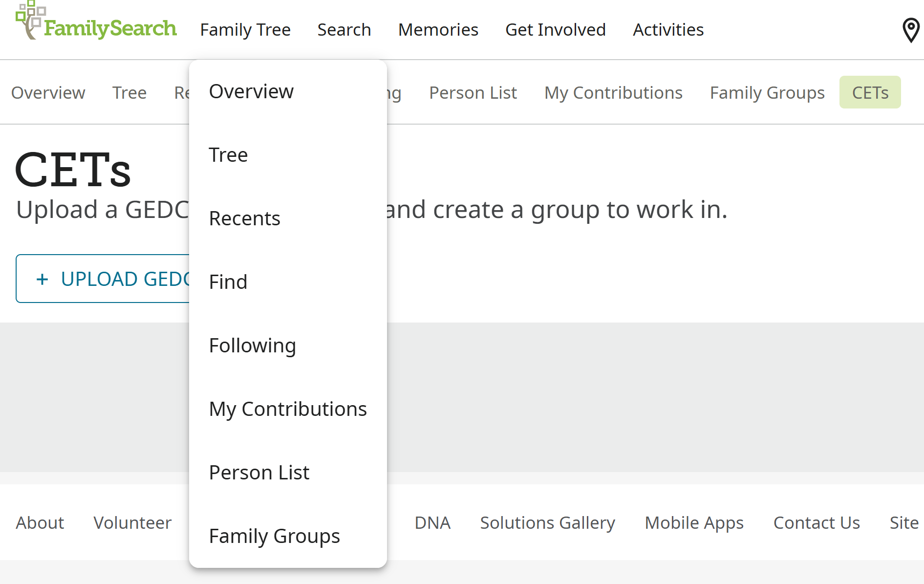Open the Activities menu
Viewport: 924px width, 584px height.
tap(668, 30)
